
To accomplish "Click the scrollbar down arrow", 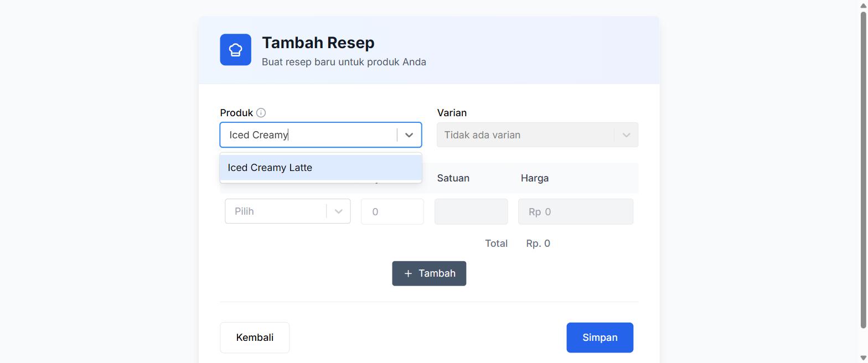I will [863, 358].
